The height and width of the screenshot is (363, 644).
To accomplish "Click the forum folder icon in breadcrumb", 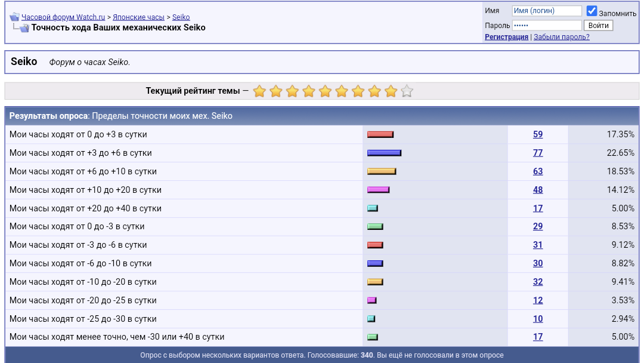I will pyautogui.click(x=14, y=17).
